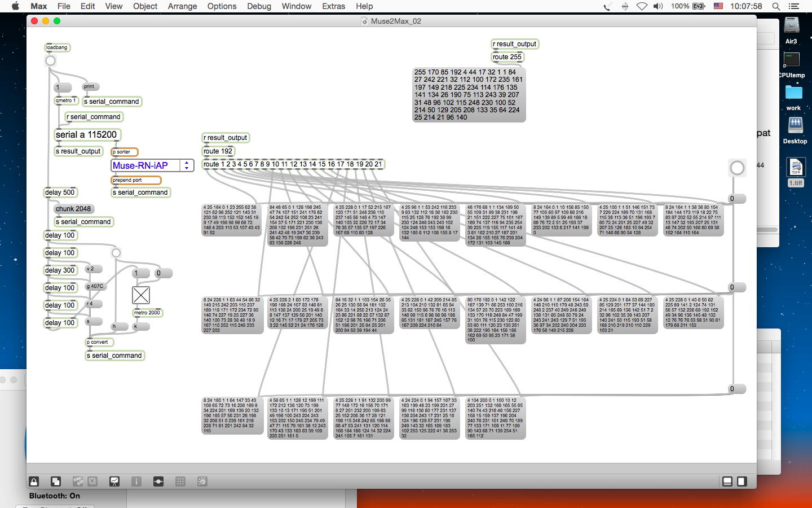
Task: Click the left split-view icon at bottom right
Action: [727, 481]
